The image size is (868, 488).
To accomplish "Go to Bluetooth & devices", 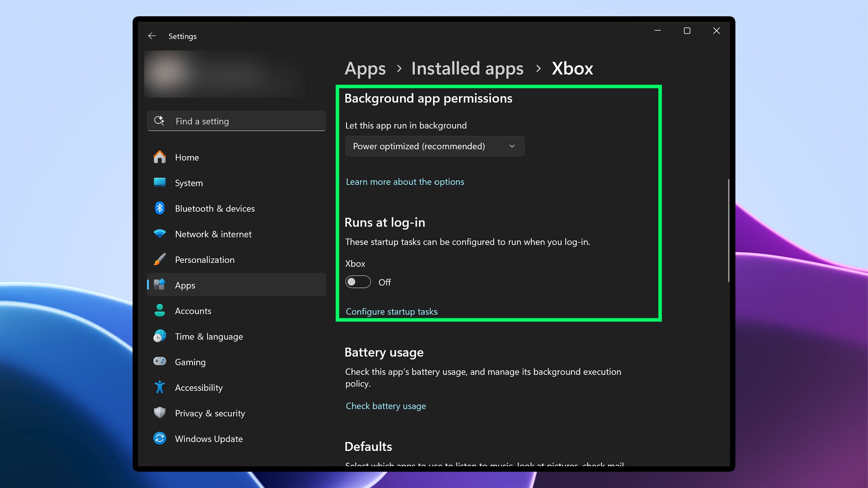I will pyautogui.click(x=236, y=208).
